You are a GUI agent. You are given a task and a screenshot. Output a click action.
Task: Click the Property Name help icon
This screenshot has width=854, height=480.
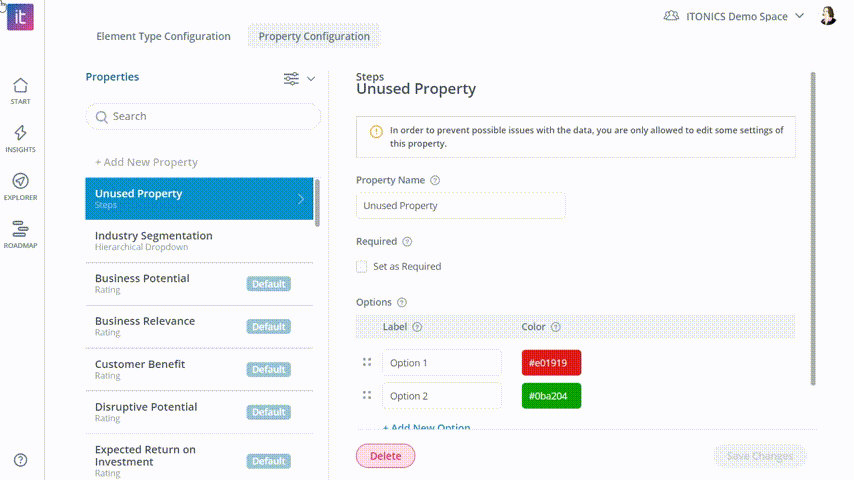pyautogui.click(x=435, y=180)
